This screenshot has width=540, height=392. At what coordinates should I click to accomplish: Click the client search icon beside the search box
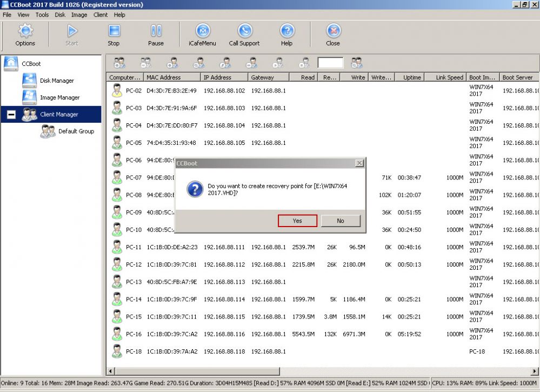click(x=357, y=63)
